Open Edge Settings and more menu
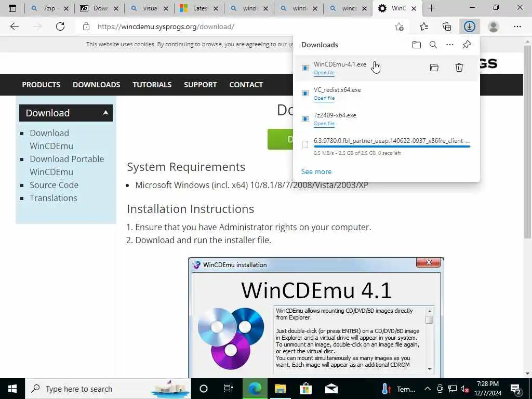The height and width of the screenshot is (399, 532). click(517, 26)
